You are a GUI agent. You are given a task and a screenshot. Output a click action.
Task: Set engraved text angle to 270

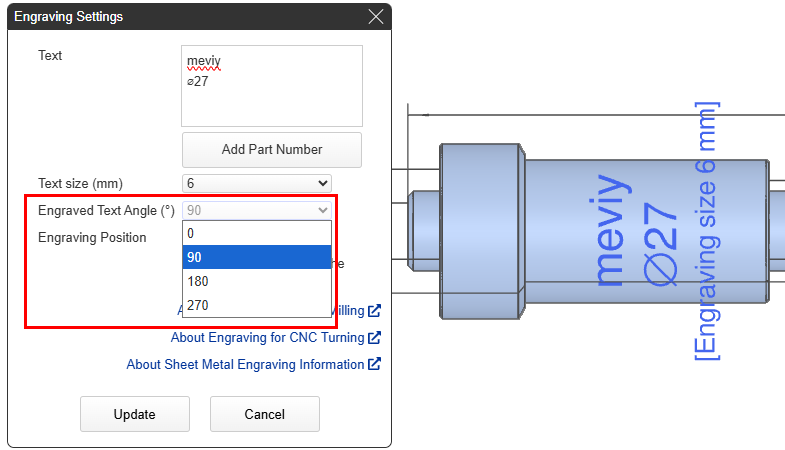[256, 305]
